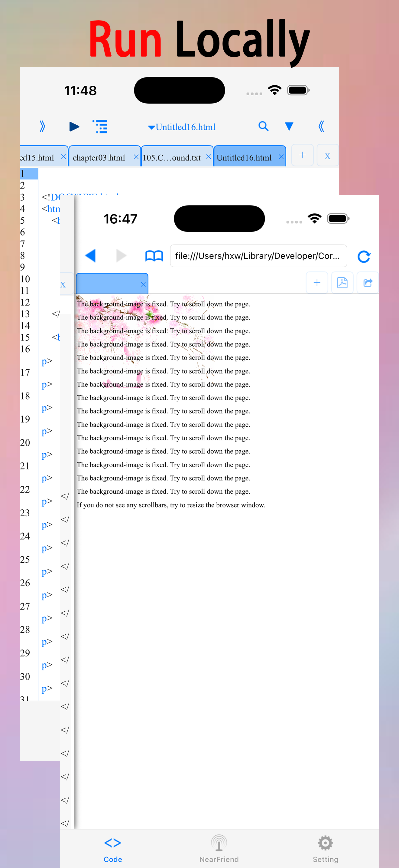This screenshot has width=399, height=868.
Task: Open the outline list icon
Action: (x=100, y=127)
